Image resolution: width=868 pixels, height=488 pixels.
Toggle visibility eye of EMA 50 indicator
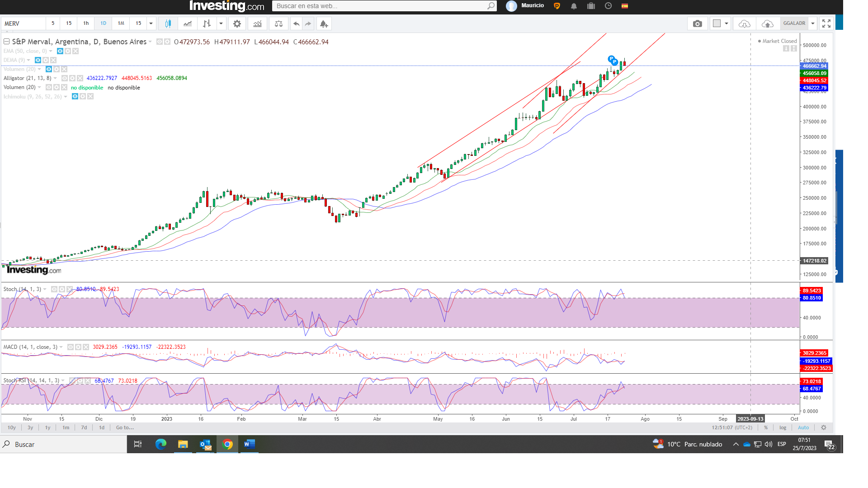pyautogui.click(x=60, y=51)
